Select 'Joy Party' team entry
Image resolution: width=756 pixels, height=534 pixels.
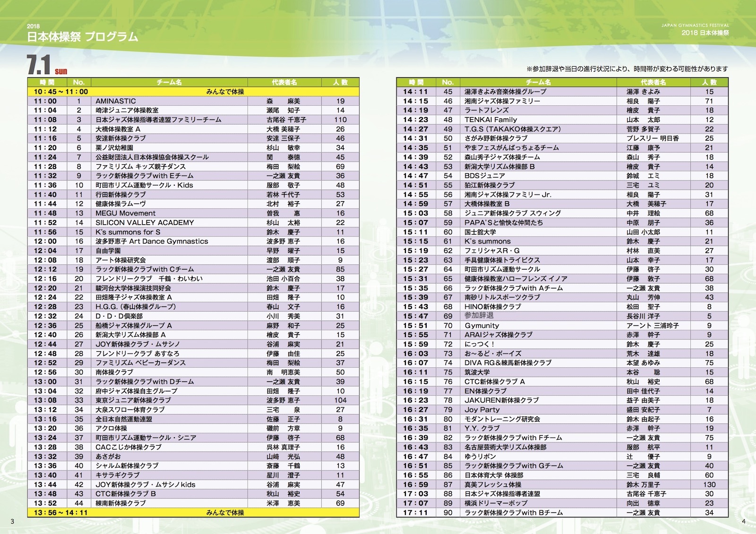[x=482, y=410]
